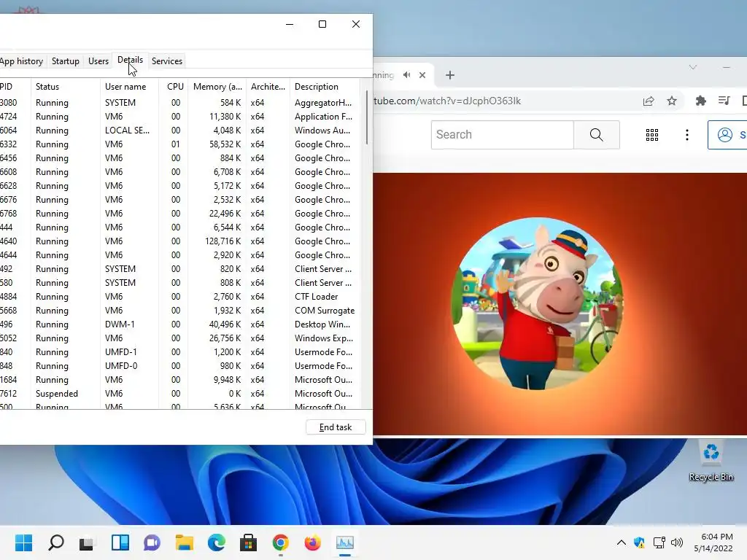Open the Windows Security tray icon
747x560 pixels.
(639, 542)
